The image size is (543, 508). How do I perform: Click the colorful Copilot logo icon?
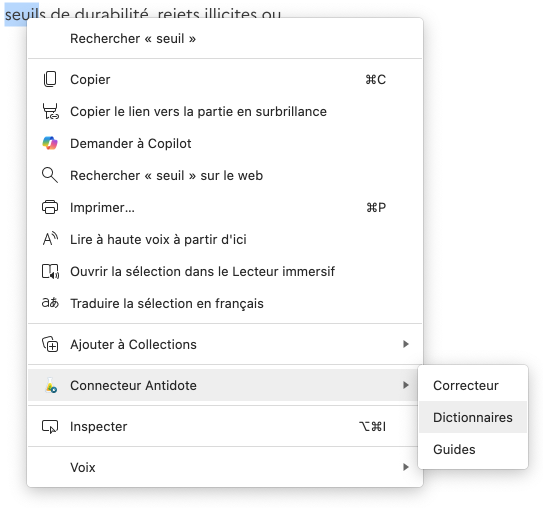(50, 143)
